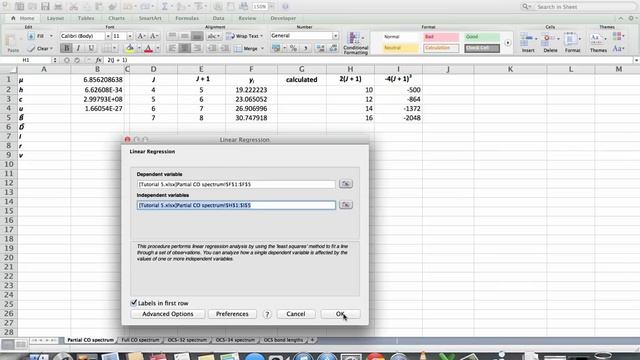Select the calculated header cell in column G
The height and width of the screenshot is (360, 640).
tap(302, 80)
